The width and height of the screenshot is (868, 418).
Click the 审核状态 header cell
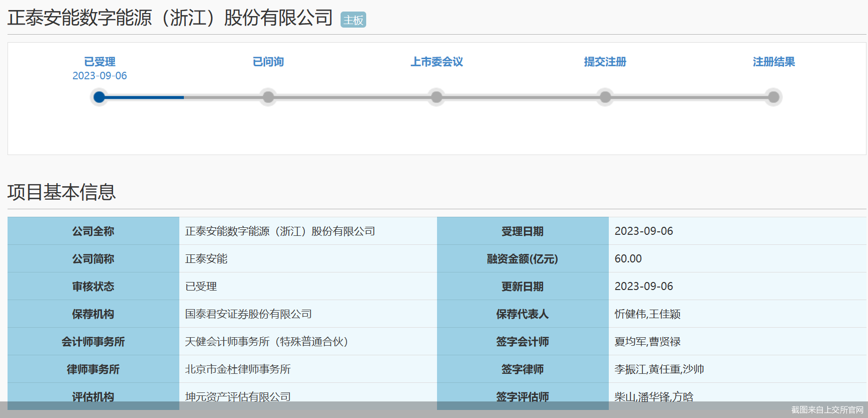coord(93,286)
